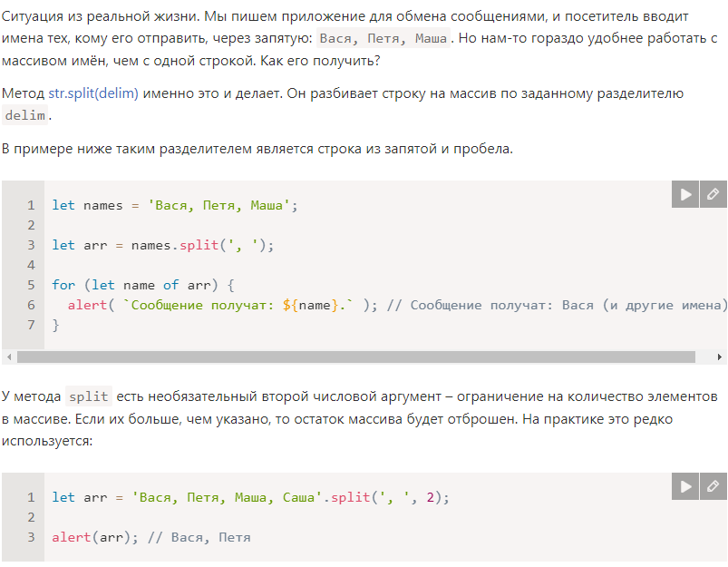Click code line with 'Саша'.split(', ', 2)
The height and width of the screenshot is (567, 728).
click(251, 497)
